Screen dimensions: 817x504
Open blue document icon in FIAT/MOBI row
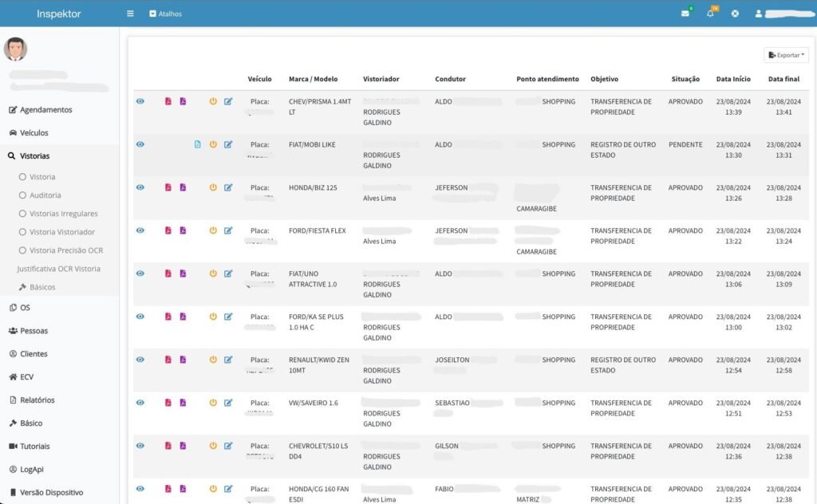[x=198, y=144]
